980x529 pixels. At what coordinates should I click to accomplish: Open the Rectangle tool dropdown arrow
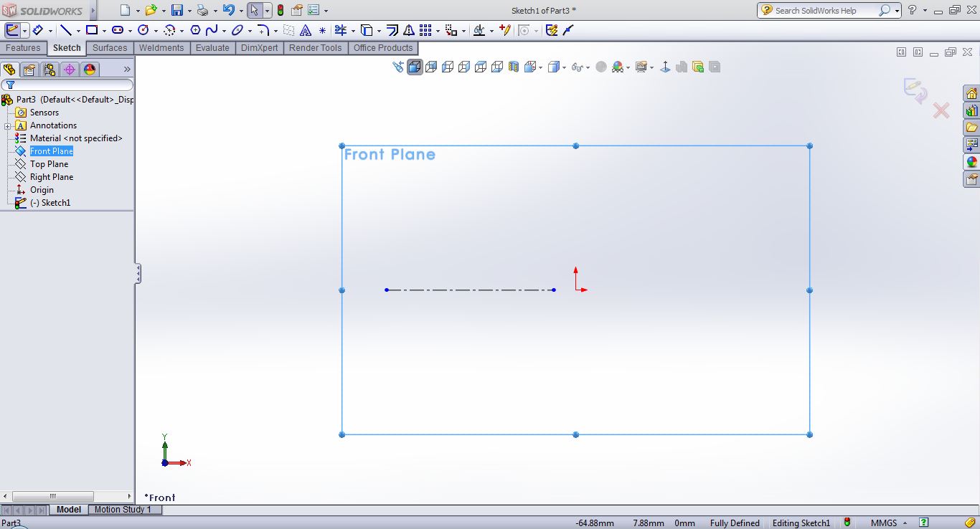coord(104,31)
